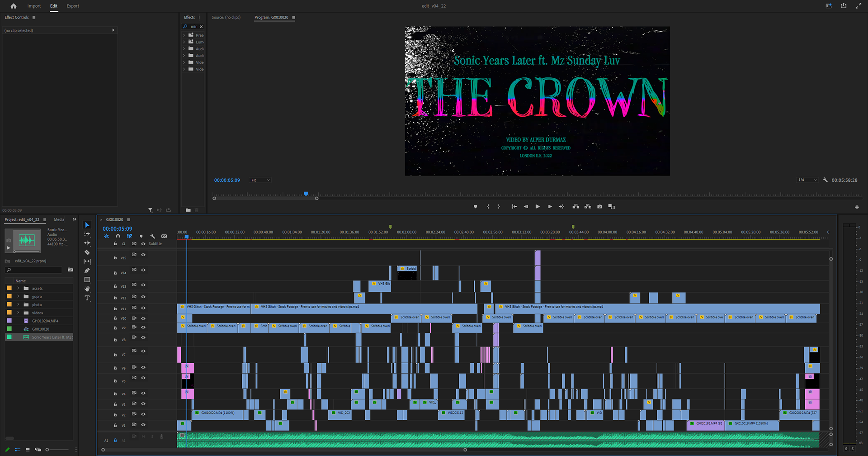Viewport: 868px width, 456px height.
Task: Step back one frame
Action: [526, 206]
